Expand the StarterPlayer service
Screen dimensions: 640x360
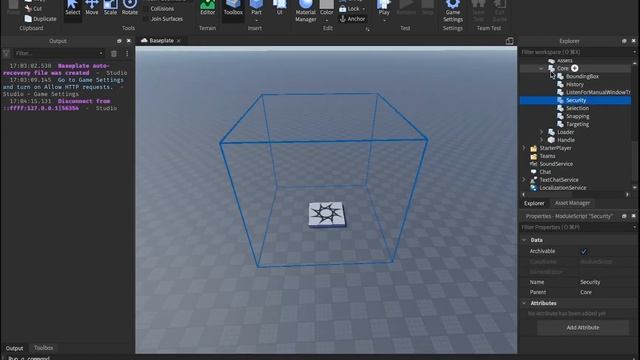tap(524, 148)
